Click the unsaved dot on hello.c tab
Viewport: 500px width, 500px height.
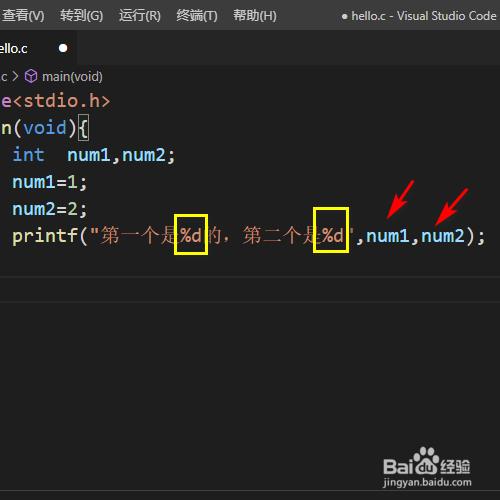(x=63, y=48)
